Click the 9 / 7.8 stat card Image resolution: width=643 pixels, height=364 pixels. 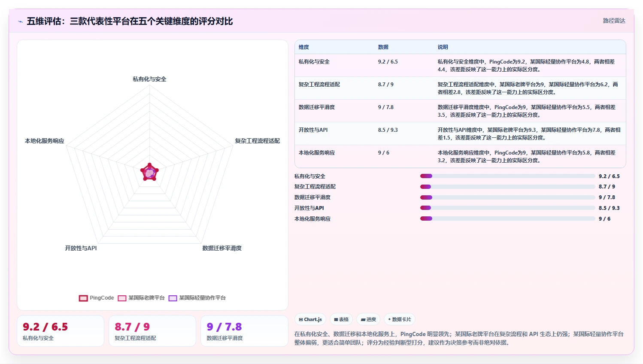244,331
